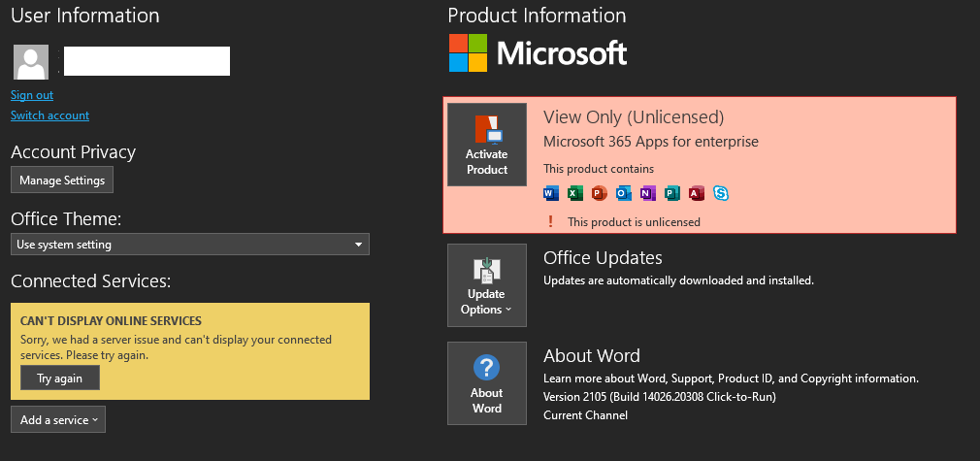Click the 'View Only (Unlicensed)' heading
The width and height of the screenshot is (980, 461).
tap(634, 117)
